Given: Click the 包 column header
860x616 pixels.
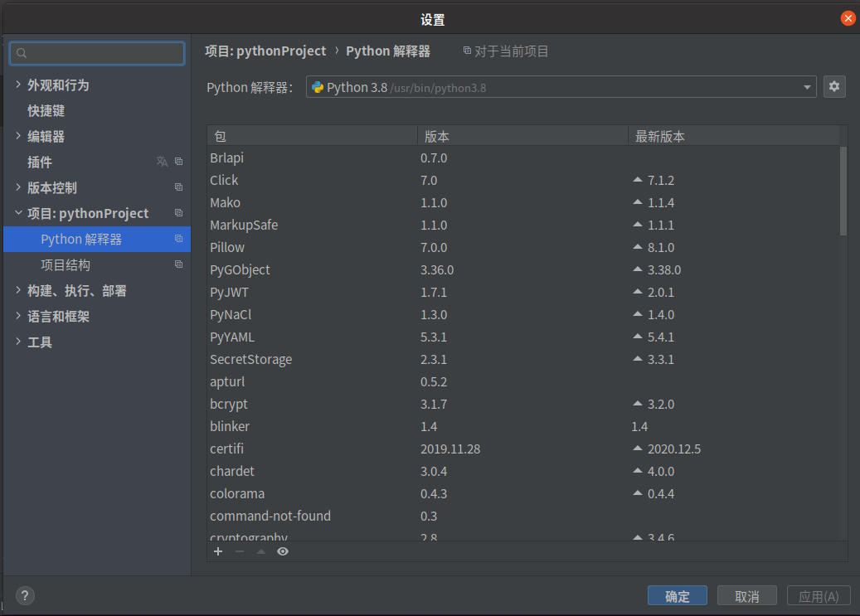Looking at the screenshot, I should (x=312, y=136).
